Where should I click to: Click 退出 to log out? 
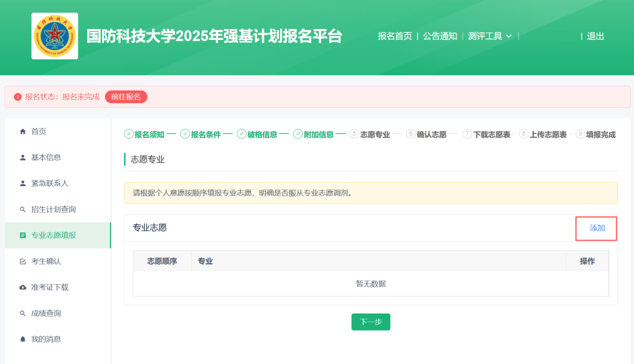595,36
